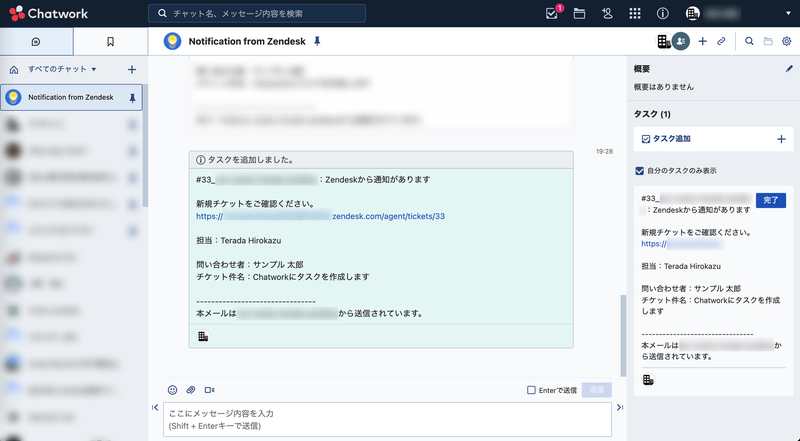Viewport: 800px width, 441px height.
Task: Select Notification from Zendesk chat row
Action: pos(71,97)
